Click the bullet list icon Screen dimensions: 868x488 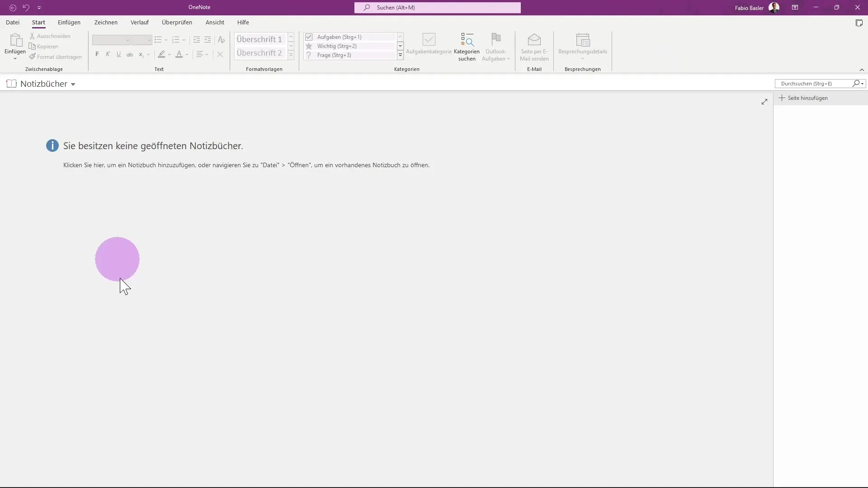pos(158,40)
